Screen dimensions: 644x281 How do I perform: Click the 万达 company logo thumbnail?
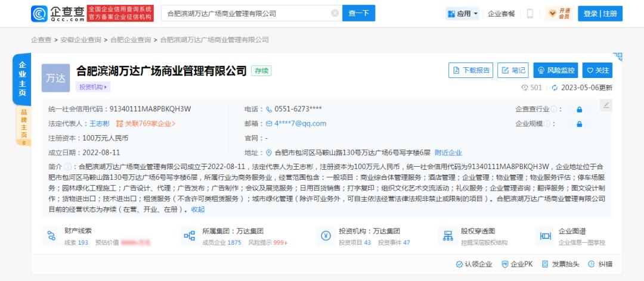(x=56, y=78)
